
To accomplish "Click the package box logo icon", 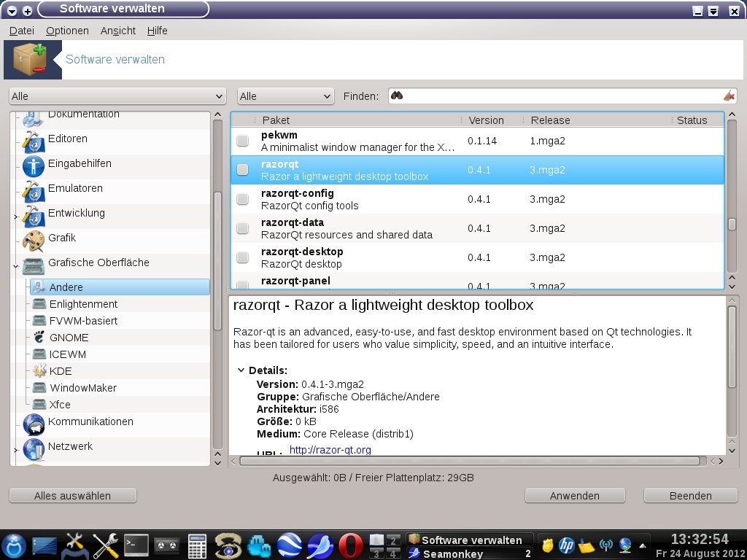I will tap(29, 59).
